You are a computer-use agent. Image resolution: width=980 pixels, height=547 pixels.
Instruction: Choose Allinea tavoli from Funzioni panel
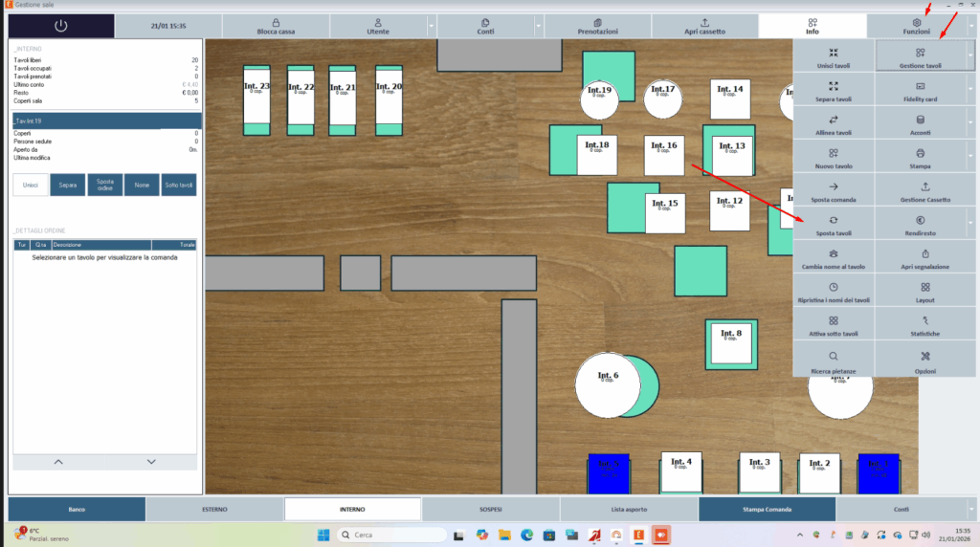pos(834,123)
